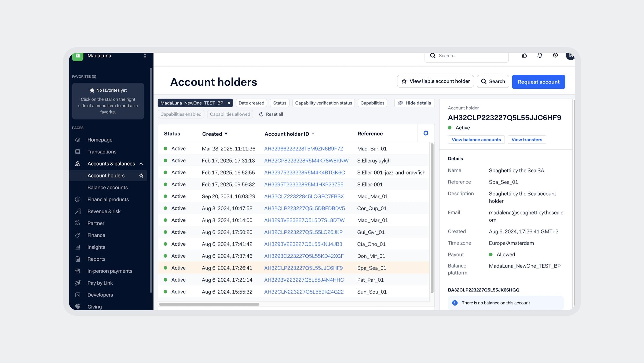Select the Insights sidebar icon
This screenshot has width=644, height=363.
click(78, 247)
